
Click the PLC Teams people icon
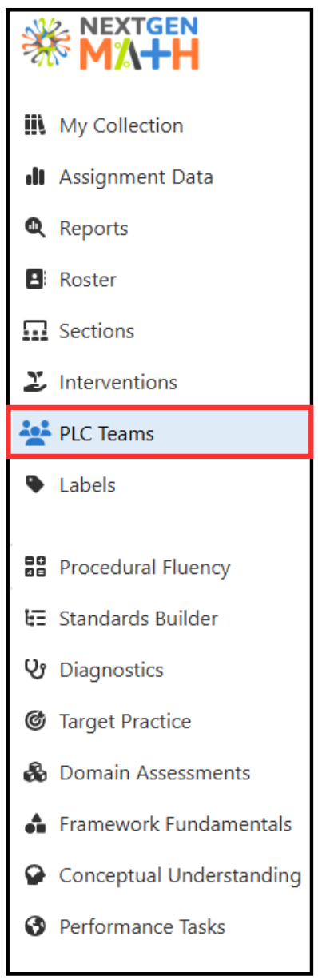pyautogui.click(x=36, y=433)
